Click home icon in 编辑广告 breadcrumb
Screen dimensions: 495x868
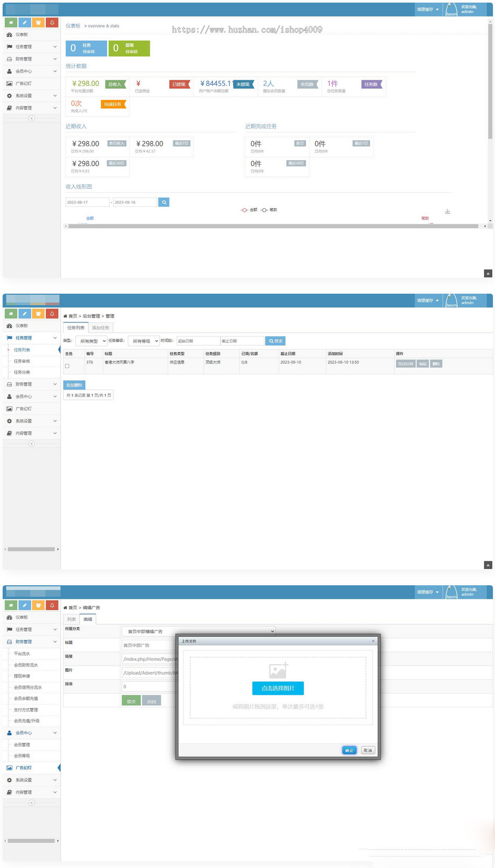65,608
